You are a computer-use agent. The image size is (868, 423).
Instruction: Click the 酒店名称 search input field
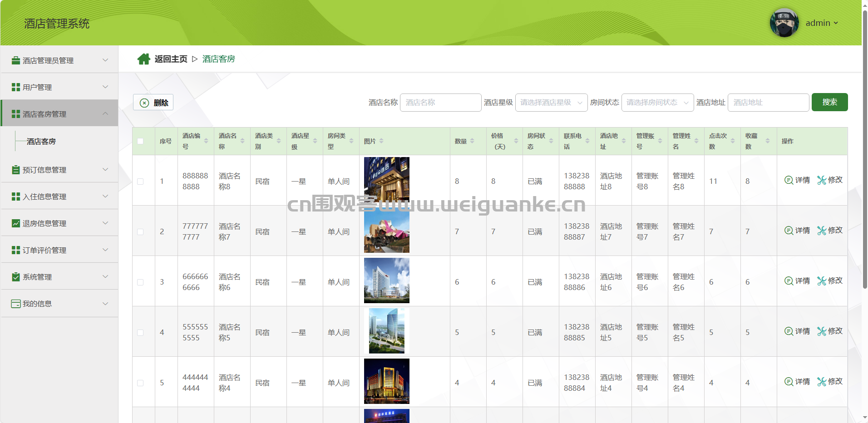[440, 103]
